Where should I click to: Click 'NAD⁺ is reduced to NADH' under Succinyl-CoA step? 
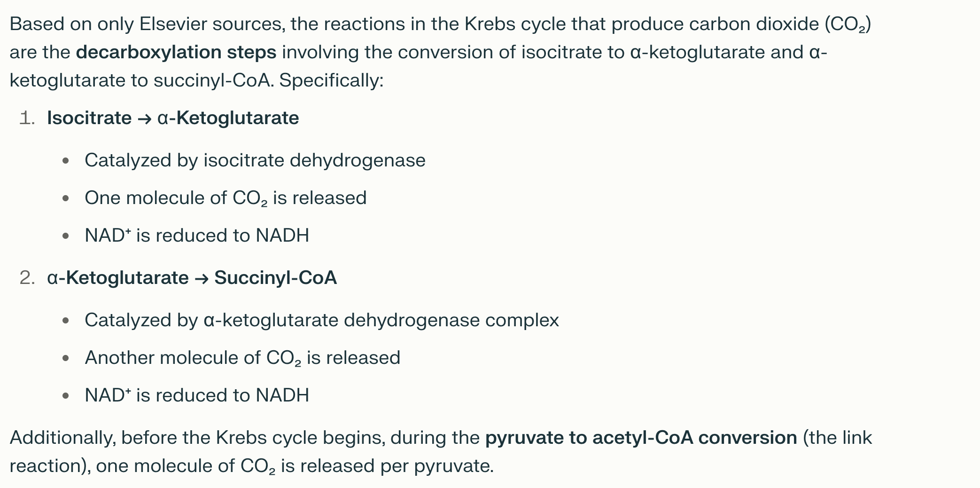coord(196,395)
